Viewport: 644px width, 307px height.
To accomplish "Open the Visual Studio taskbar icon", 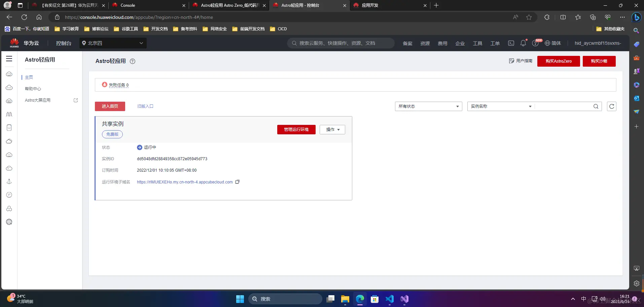I will [404, 299].
